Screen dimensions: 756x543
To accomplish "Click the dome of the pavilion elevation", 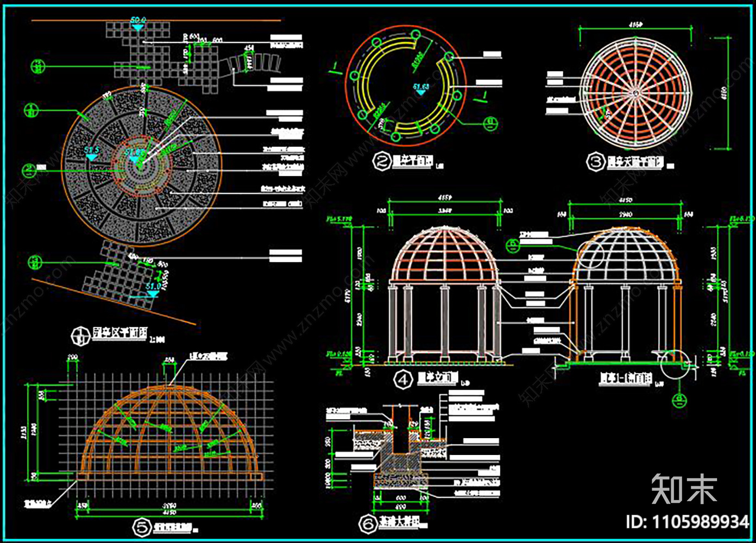I will tap(444, 252).
